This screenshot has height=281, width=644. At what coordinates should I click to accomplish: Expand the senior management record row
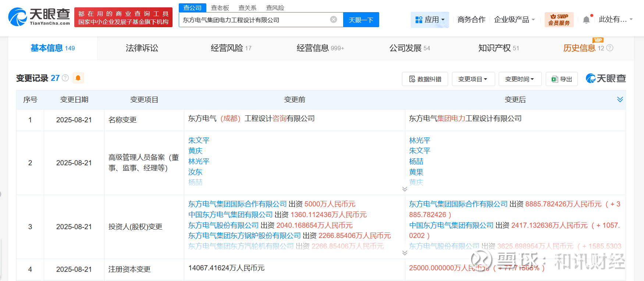point(405,189)
